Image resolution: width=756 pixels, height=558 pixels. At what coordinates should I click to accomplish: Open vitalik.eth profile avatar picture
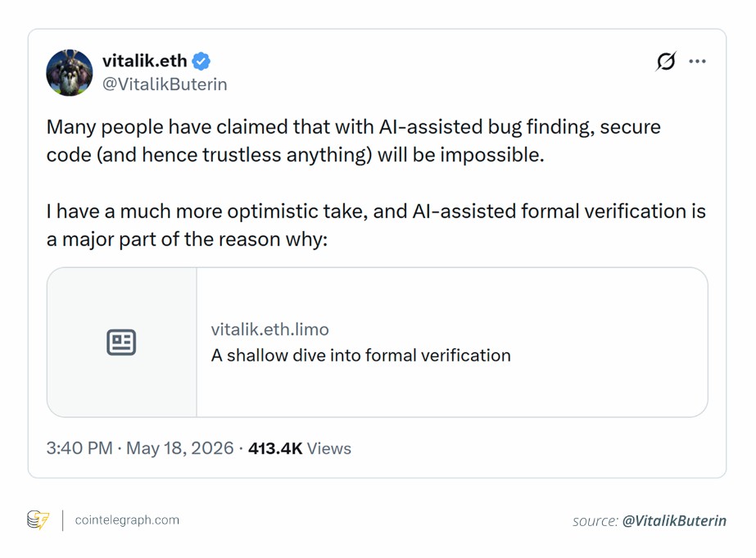pos(70,73)
